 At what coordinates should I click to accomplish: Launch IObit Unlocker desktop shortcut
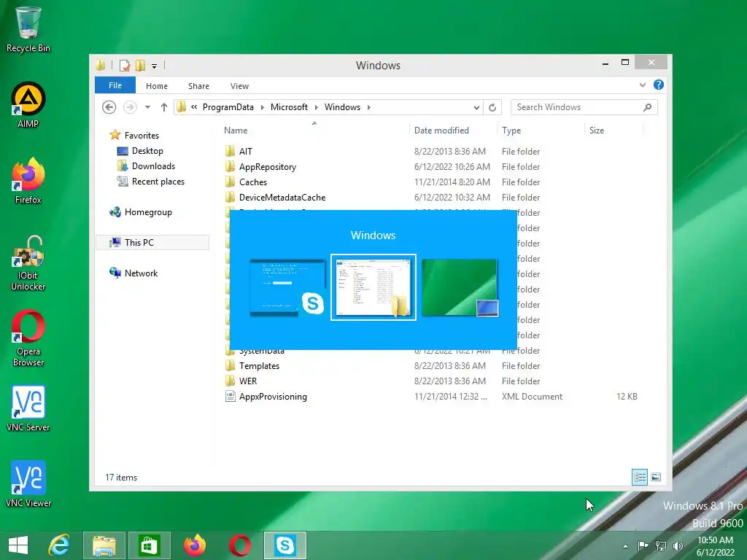(28, 262)
